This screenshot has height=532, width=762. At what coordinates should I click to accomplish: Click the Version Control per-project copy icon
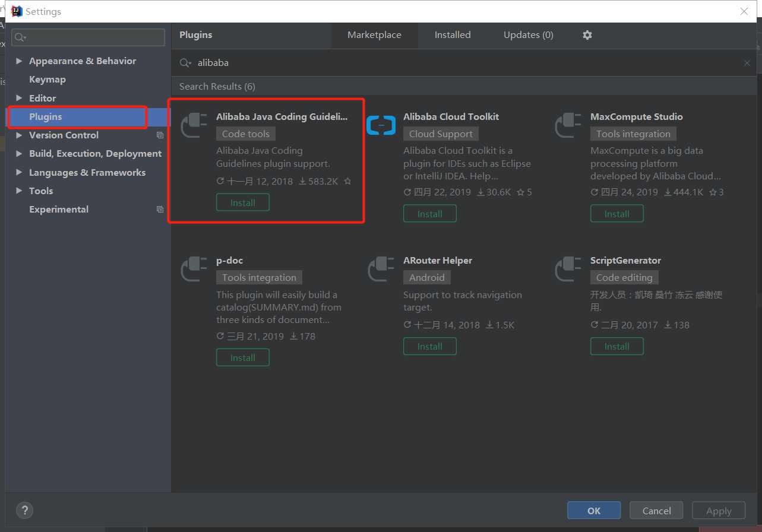(x=160, y=135)
